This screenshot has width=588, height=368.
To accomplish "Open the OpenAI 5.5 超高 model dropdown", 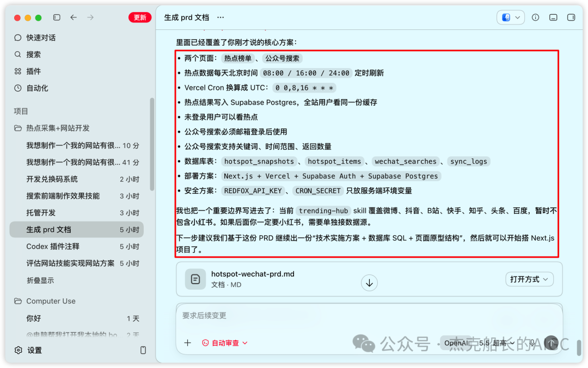I will pos(479,343).
